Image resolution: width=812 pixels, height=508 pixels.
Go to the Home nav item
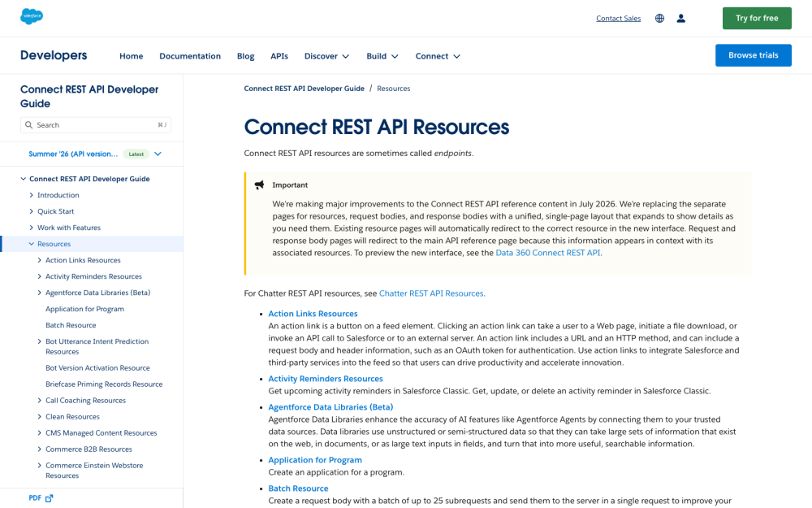(x=131, y=56)
